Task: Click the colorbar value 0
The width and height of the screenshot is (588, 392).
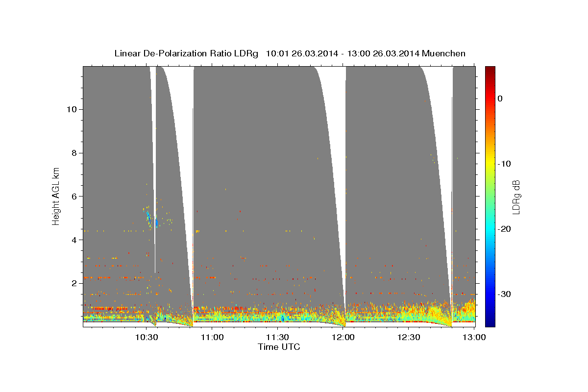Action: pyautogui.click(x=500, y=98)
